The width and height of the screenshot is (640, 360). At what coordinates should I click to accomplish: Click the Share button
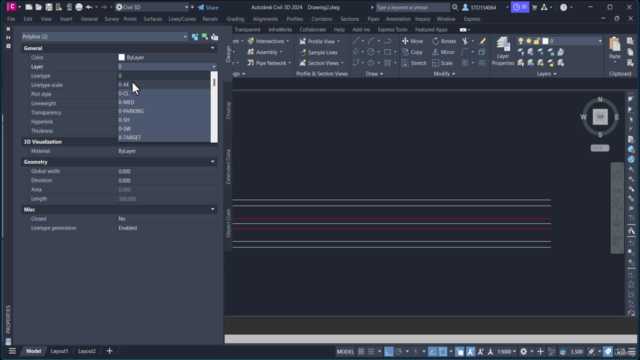[208, 7]
